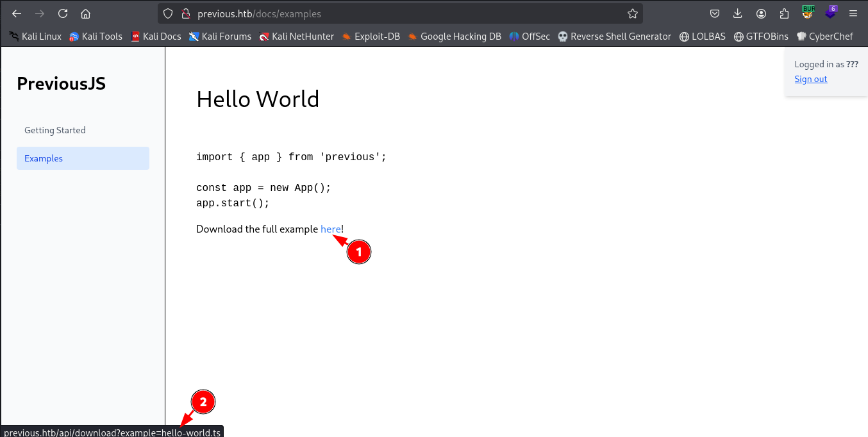
Task: Select the Examples sidebar item
Action: tap(44, 158)
